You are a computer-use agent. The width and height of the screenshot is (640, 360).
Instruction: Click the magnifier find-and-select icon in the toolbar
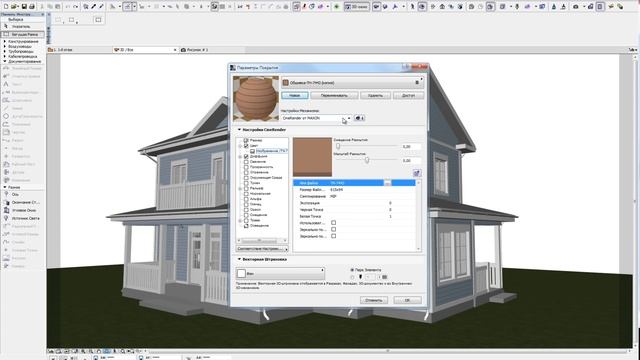86,7
